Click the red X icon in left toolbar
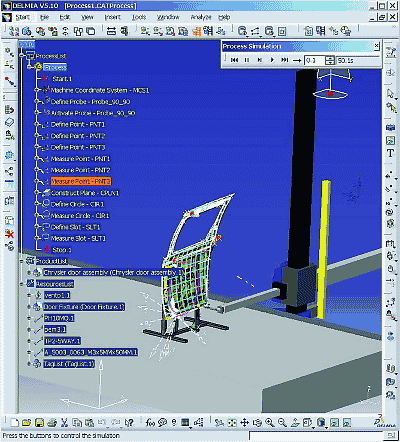 [10, 234]
